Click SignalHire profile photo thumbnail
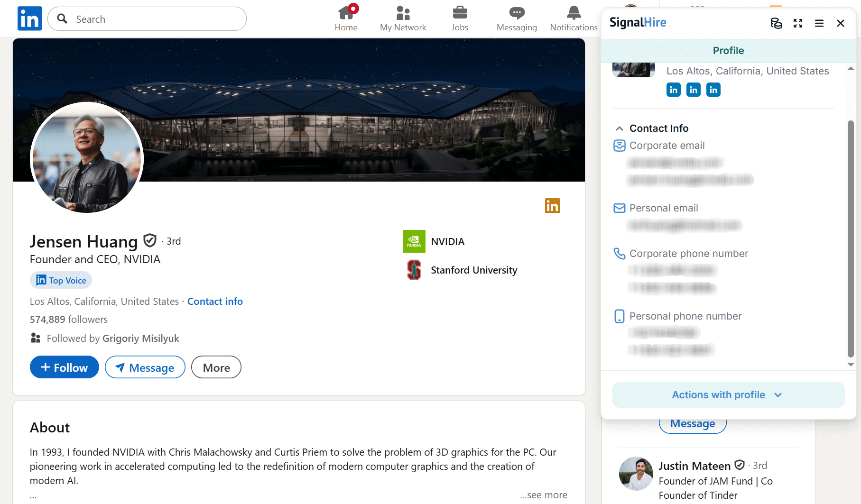The width and height of the screenshot is (861, 504). [x=634, y=70]
